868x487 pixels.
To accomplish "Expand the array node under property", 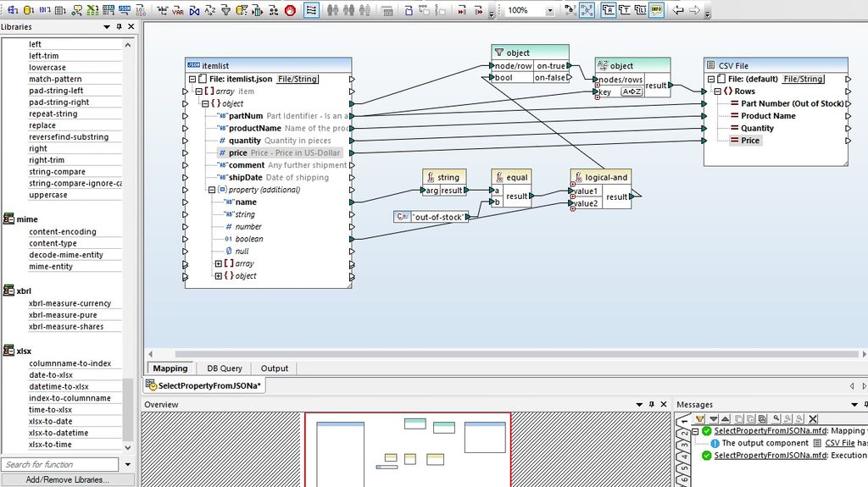I will [219, 263].
